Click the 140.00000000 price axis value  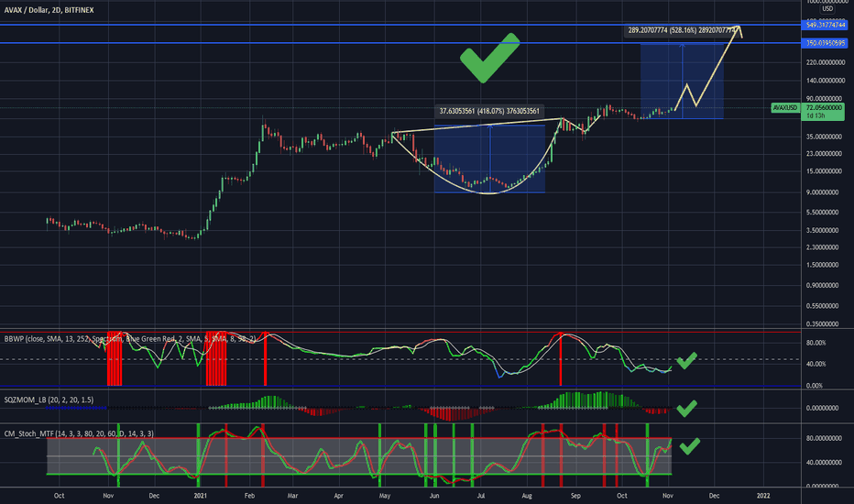pyautogui.click(x=825, y=81)
